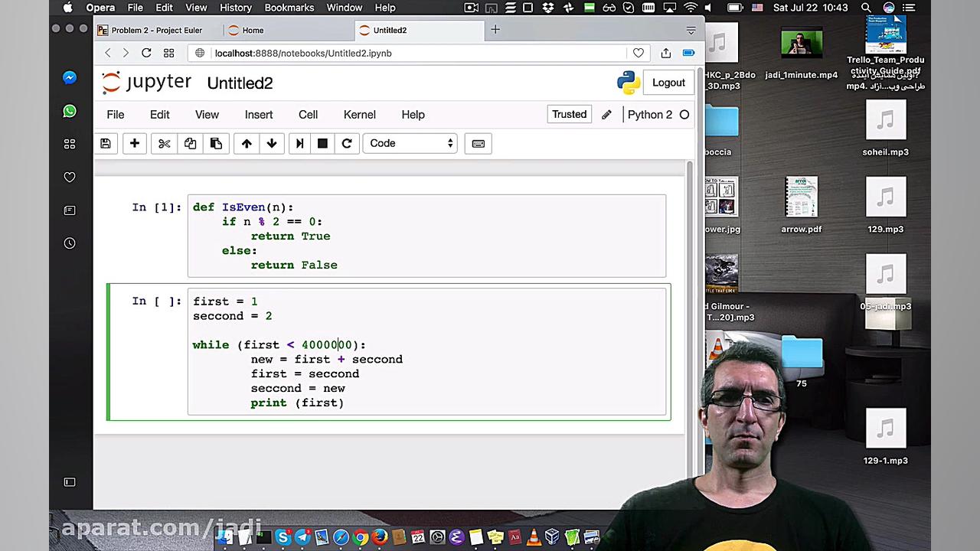Open WhatsApp in the Opera sidebar
Image resolution: width=980 pixels, height=551 pixels.
pos(70,111)
